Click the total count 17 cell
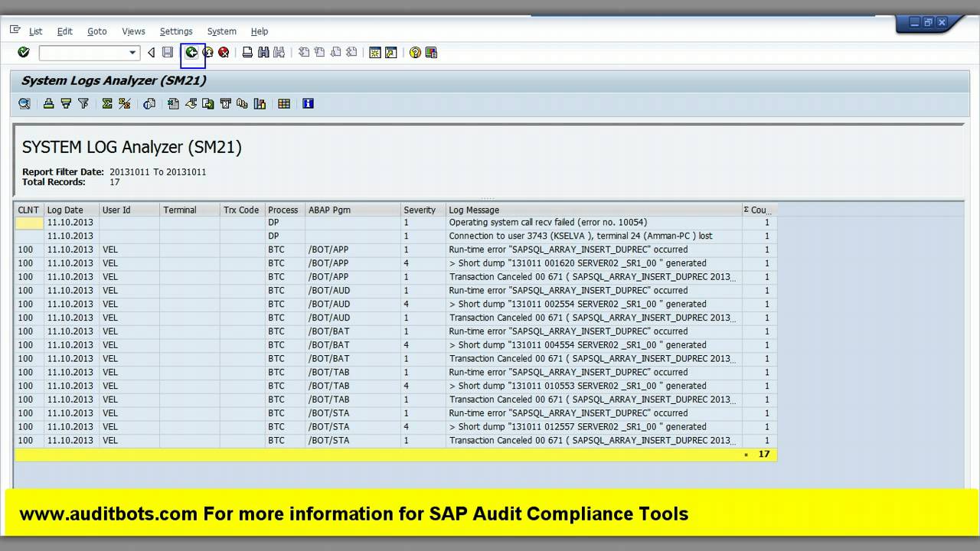This screenshot has width=980, height=551. [x=759, y=454]
